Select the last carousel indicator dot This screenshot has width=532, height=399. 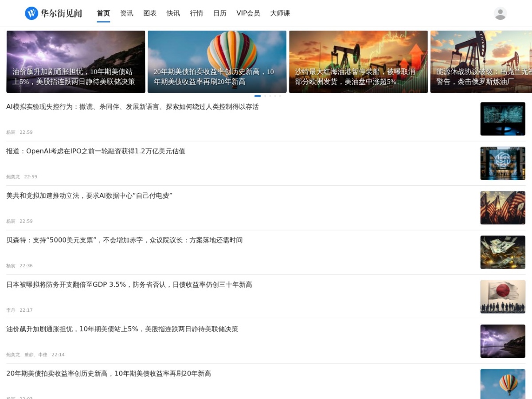pyautogui.click(x=280, y=96)
